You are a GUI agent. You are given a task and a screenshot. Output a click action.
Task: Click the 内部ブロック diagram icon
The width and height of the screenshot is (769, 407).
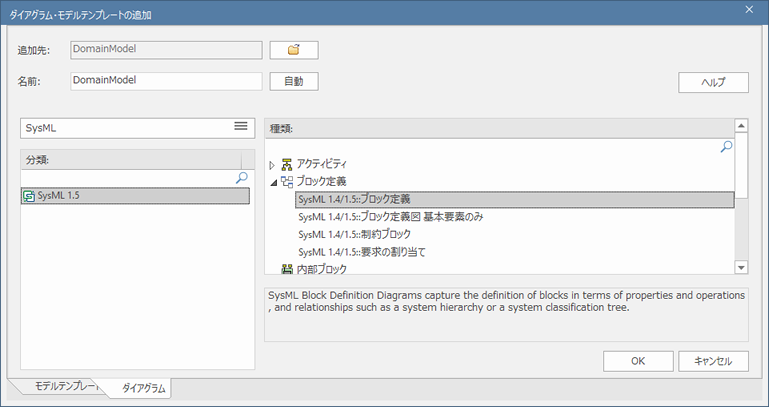[287, 269]
